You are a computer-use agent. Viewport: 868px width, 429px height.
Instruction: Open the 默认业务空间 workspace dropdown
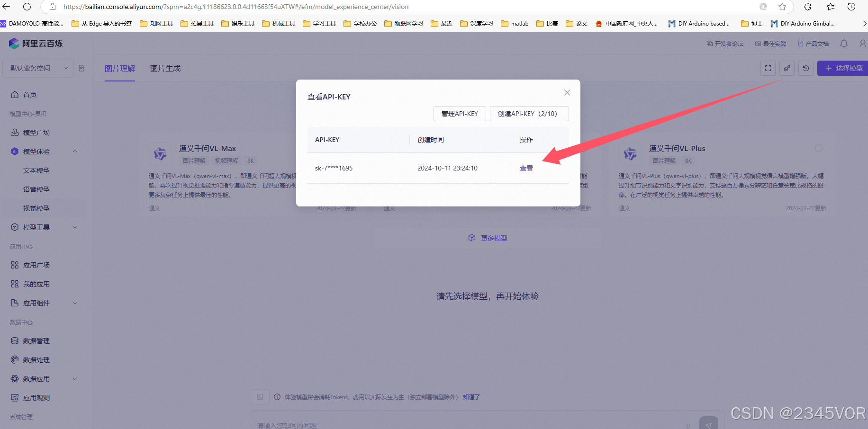[38, 68]
